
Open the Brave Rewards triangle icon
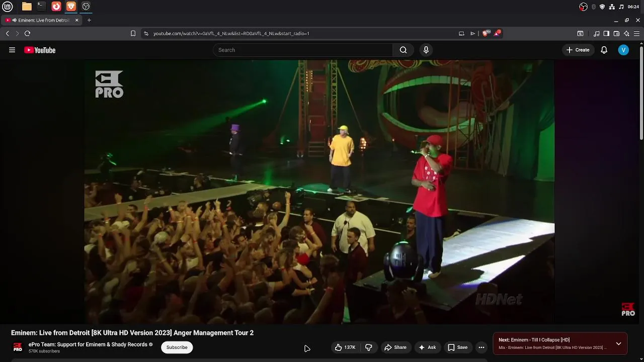click(497, 33)
